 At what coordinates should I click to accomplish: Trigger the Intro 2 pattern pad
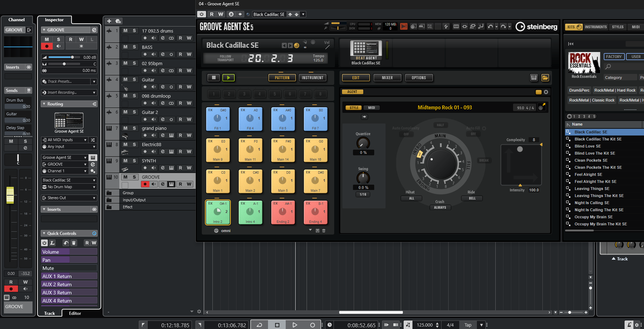point(218,212)
